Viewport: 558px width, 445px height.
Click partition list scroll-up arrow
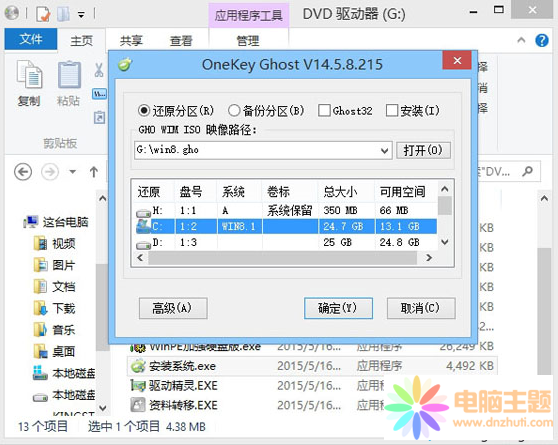click(445, 189)
